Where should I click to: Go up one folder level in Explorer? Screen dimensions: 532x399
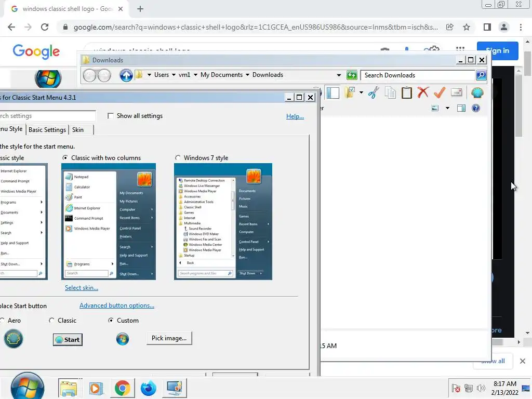tap(126, 75)
